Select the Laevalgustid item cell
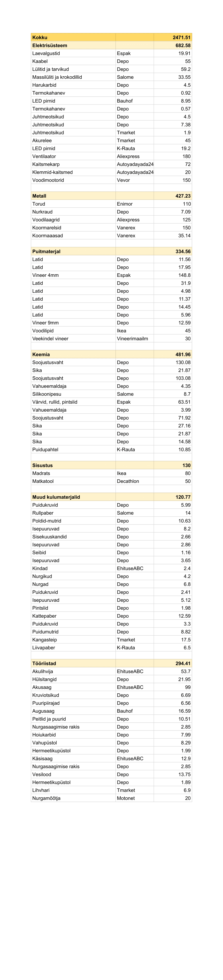 [x=46, y=53]
